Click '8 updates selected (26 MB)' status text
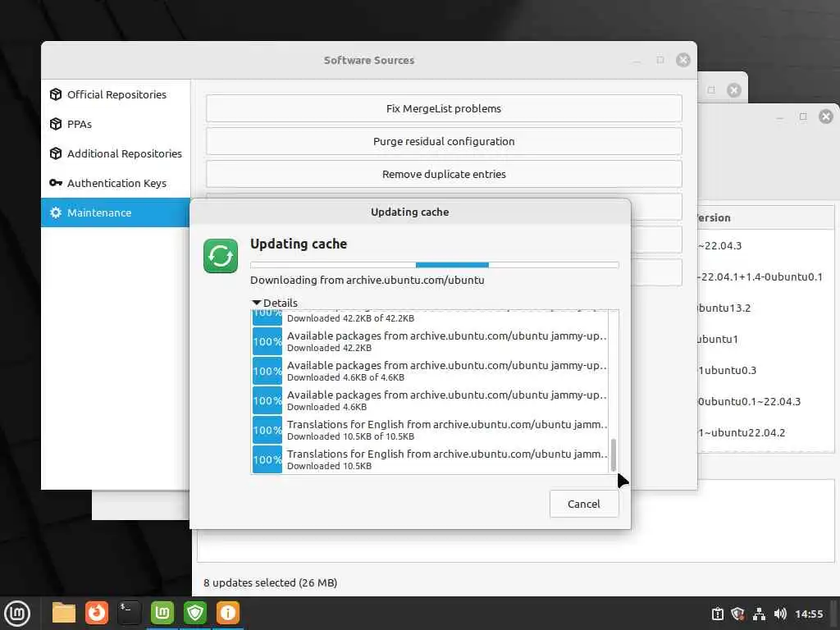Image resolution: width=840 pixels, height=630 pixels. pyautogui.click(x=270, y=582)
